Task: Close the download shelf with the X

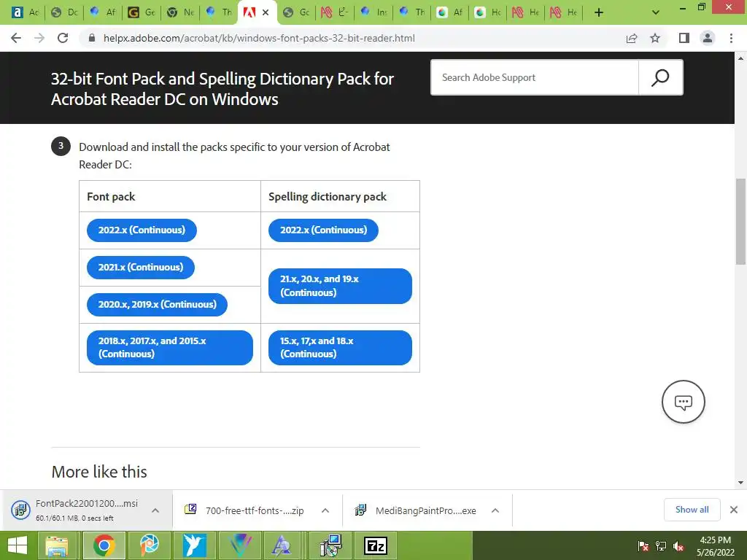Action: tap(734, 510)
